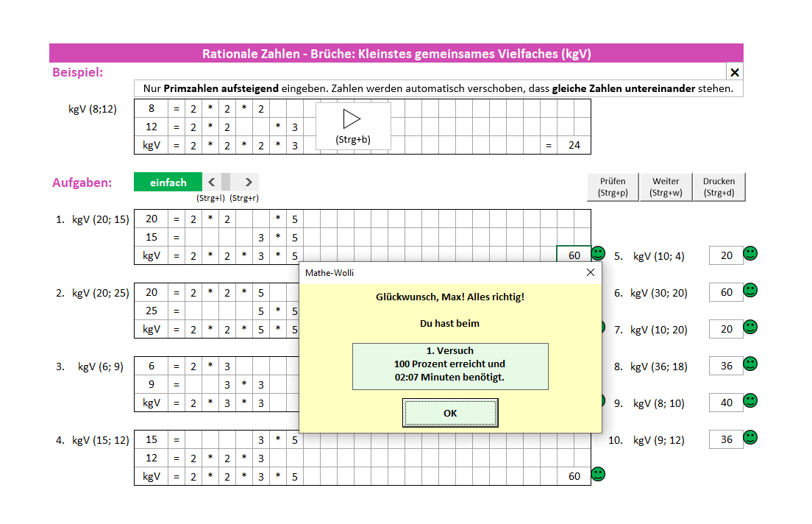This screenshot has height=524, width=812.
Task: Click the cell 6 in task 3
Action: click(152, 366)
